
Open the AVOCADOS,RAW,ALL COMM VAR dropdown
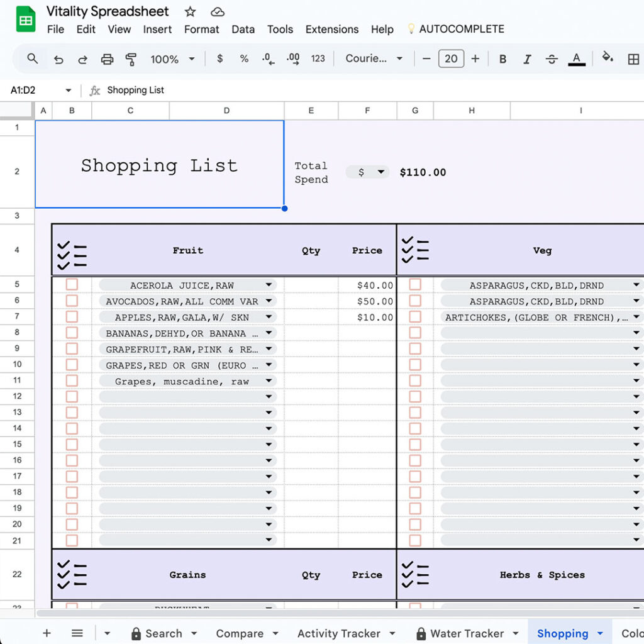click(269, 301)
